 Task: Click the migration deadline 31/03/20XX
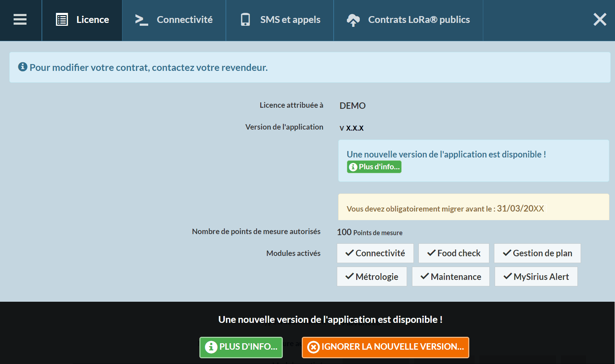(520, 208)
